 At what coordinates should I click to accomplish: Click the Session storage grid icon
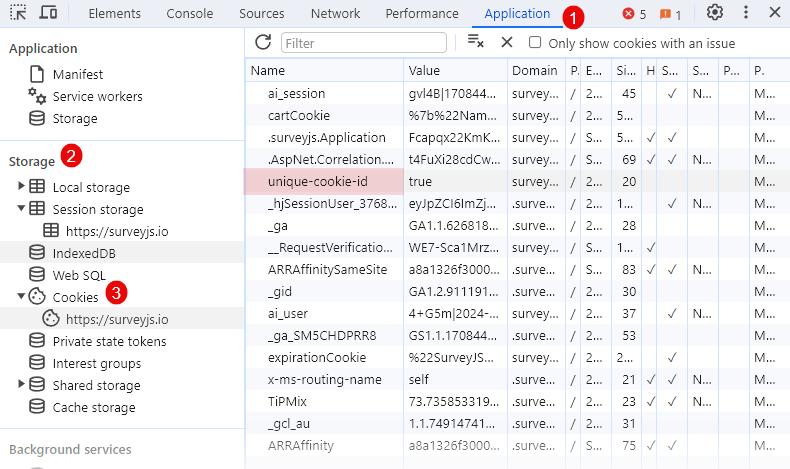(37, 208)
